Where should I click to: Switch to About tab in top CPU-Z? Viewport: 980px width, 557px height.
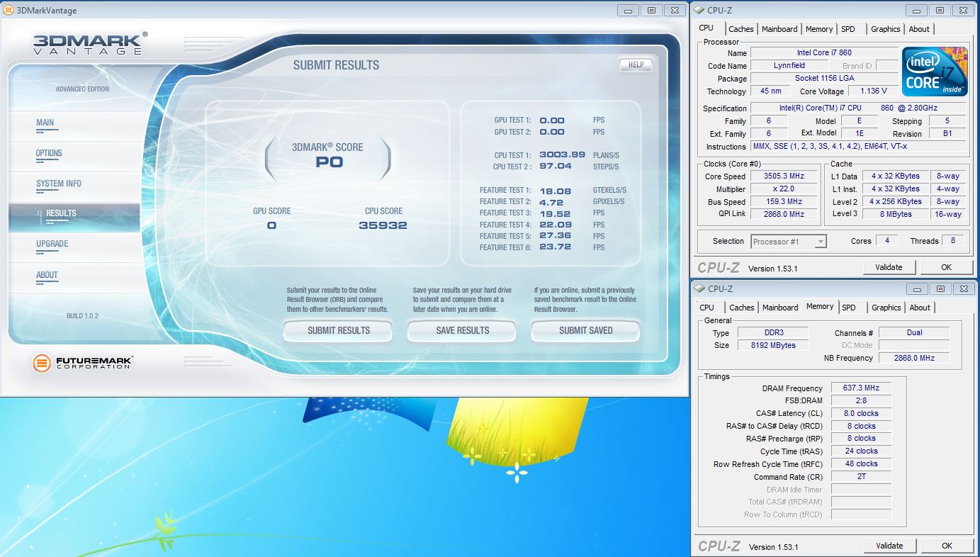(919, 29)
